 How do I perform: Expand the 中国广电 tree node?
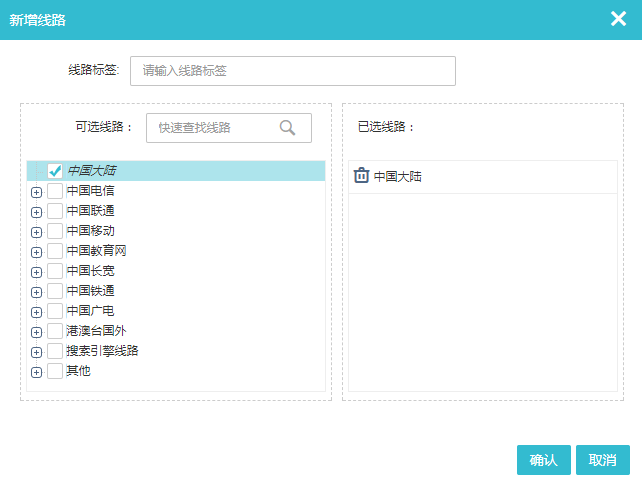tap(36, 312)
